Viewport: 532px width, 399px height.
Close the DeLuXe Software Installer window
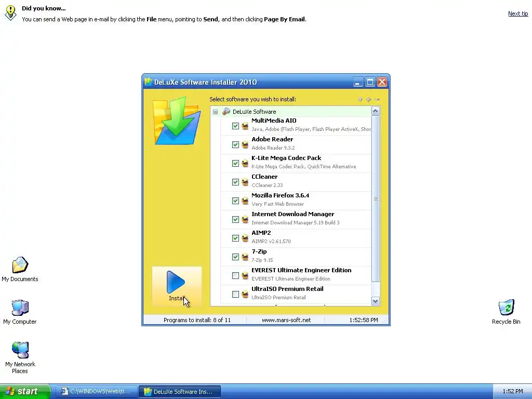coord(382,82)
